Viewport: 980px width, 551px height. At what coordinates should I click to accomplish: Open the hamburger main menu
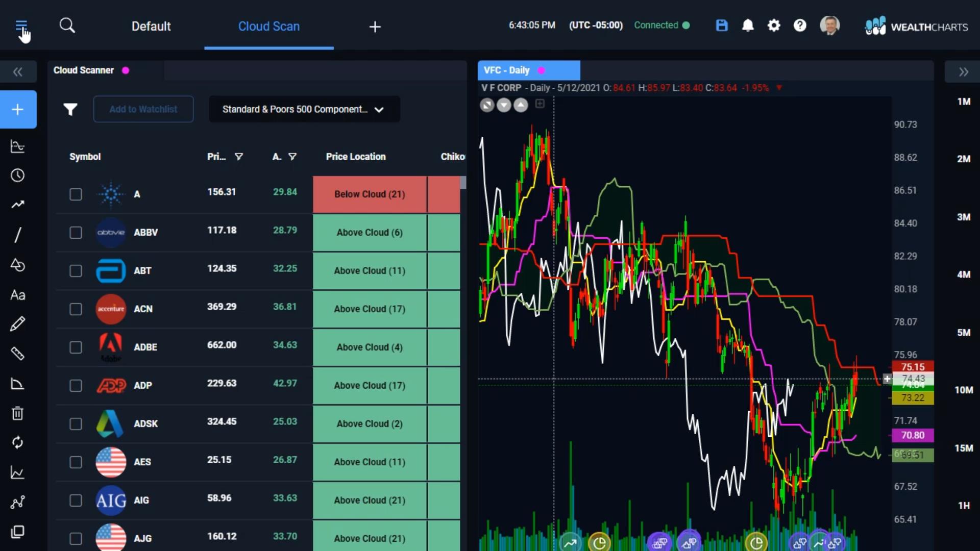(x=21, y=26)
